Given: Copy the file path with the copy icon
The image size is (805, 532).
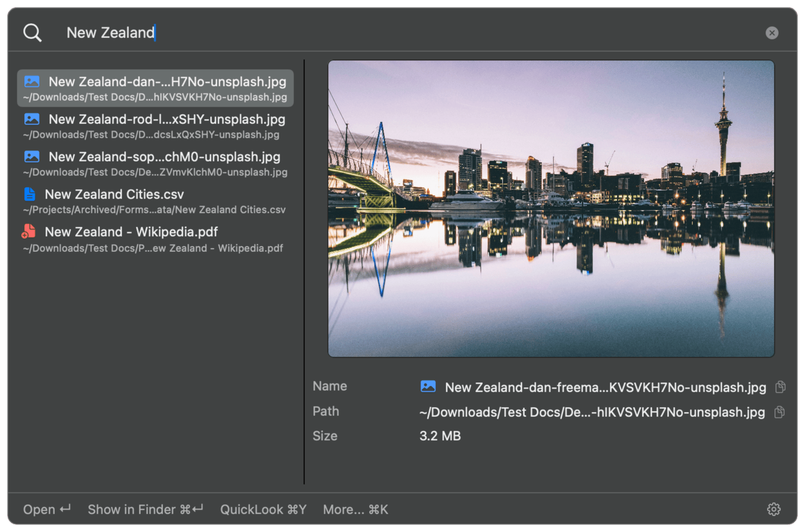Looking at the screenshot, I should [x=779, y=412].
